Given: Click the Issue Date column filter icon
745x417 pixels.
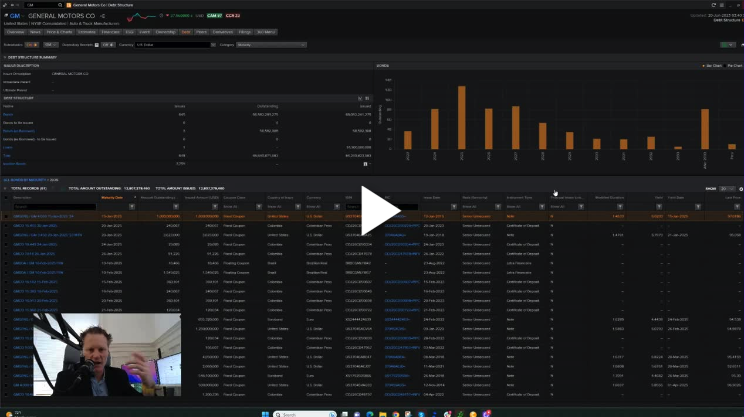Looking at the screenshot, I should (x=454, y=207).
